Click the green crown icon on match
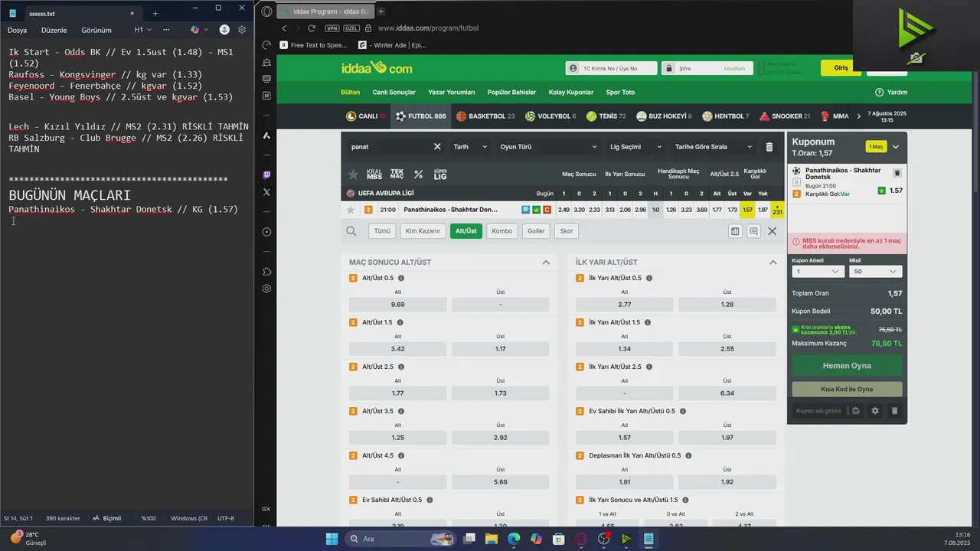Image resolution: width=980 pixels, height=551 pixels. pos(537,210)
